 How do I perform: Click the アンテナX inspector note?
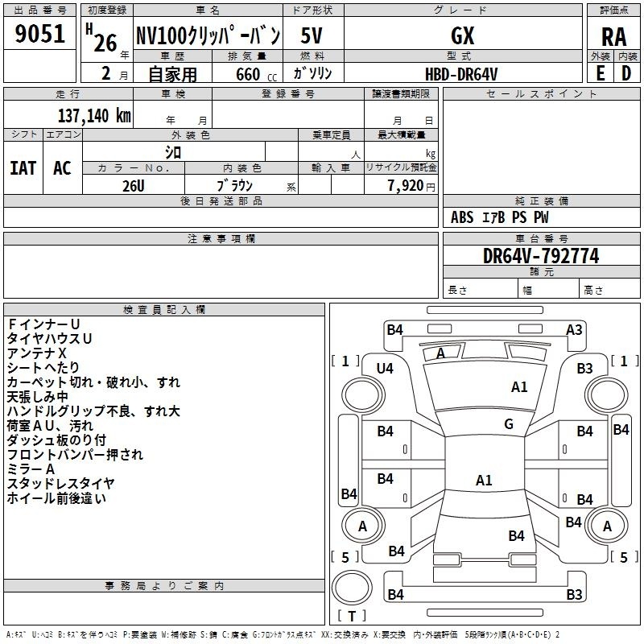(x=37, y=353)
